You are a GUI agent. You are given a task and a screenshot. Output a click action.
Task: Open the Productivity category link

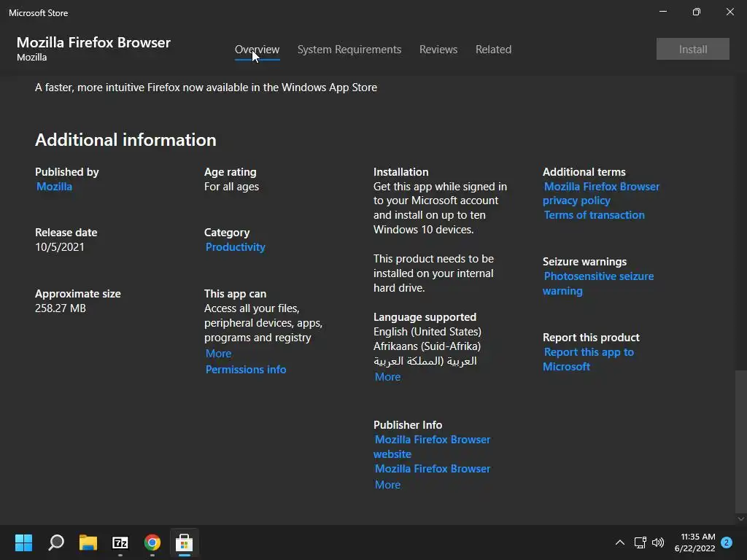[x=236, y=247]
